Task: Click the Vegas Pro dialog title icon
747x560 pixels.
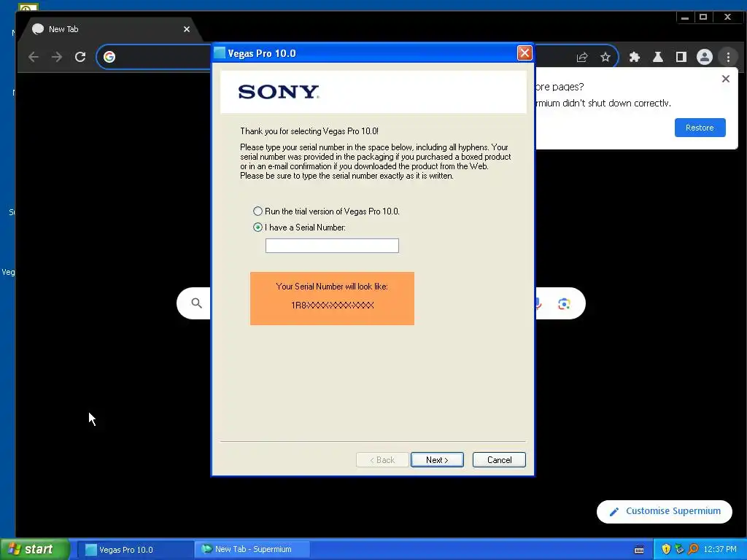Action: tap(220, 52)
